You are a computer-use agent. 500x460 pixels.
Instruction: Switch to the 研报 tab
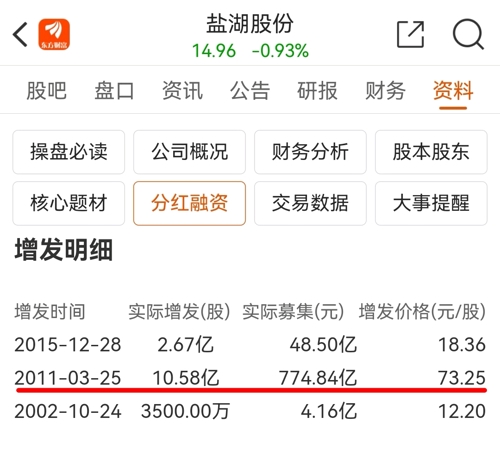tap(318, 91)
